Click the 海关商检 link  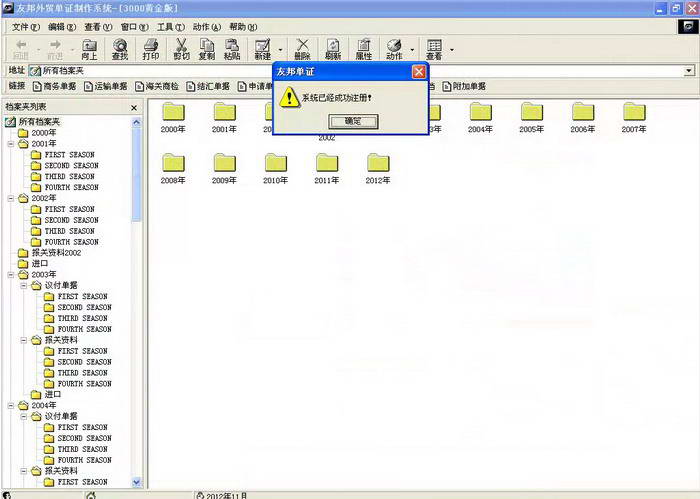157,86
